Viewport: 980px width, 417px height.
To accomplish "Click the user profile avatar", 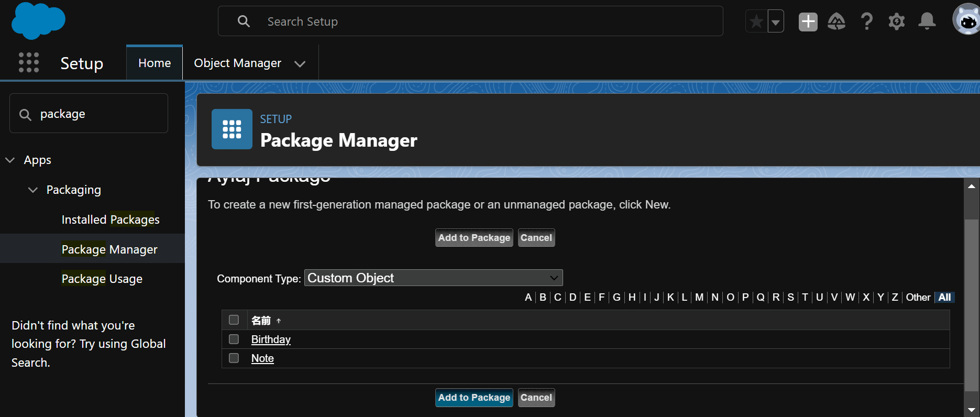I will tap(966, 20).
